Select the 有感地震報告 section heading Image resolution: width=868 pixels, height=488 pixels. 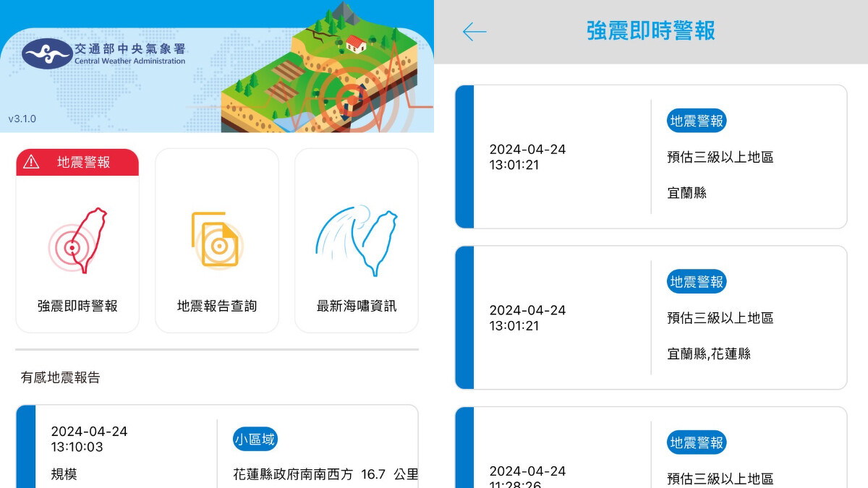pos(60,377)
